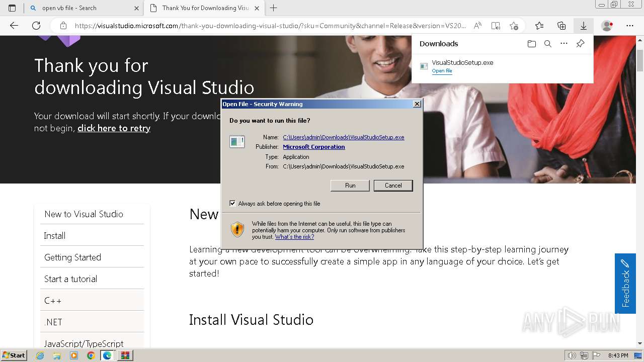Click the 'click here to retry' link
The image size is (644, 362).
(114, 128)
